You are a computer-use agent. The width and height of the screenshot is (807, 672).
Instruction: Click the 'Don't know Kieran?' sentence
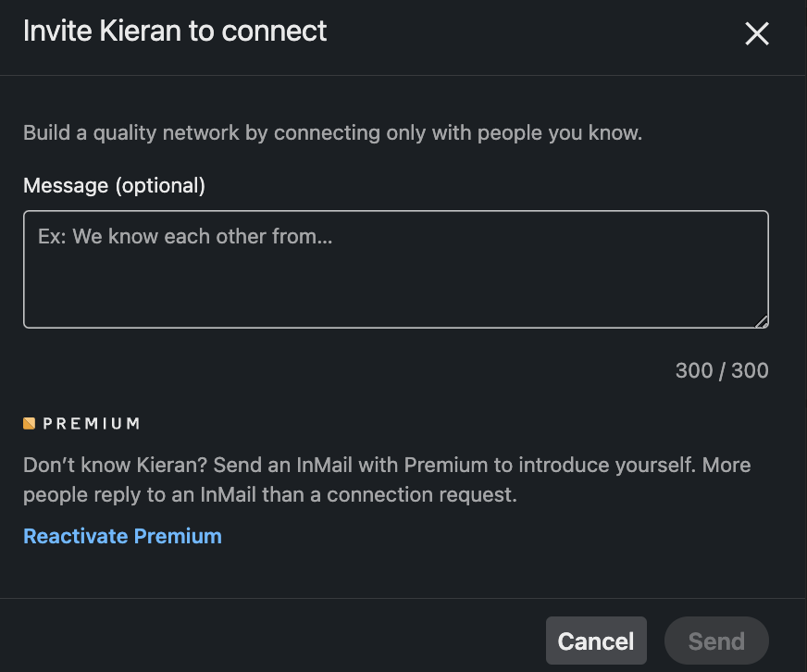coord(116,465)
